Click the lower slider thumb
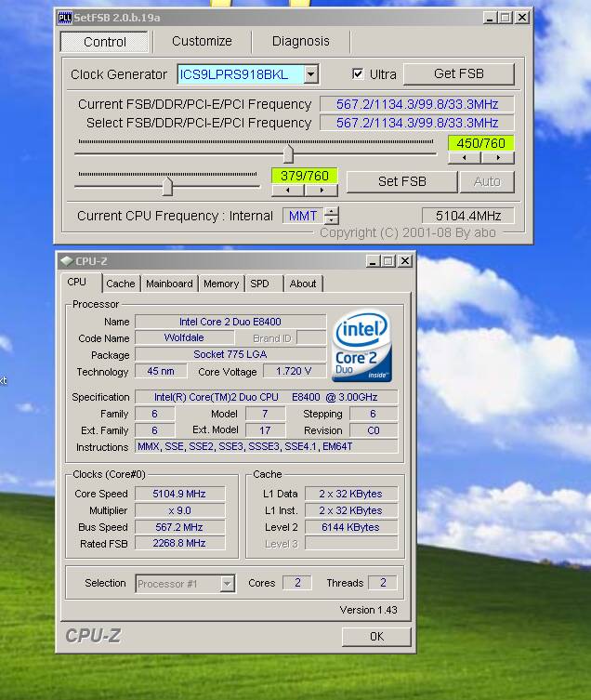The height and width of the screenshot is (700, 591). [167, 186]
